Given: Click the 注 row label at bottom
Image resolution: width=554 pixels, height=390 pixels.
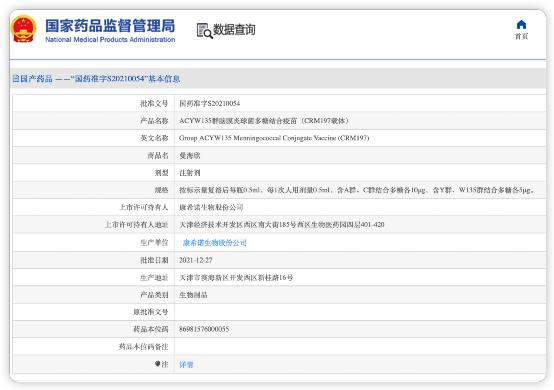Looking at the screenshot, I should (x=161, y=364).
